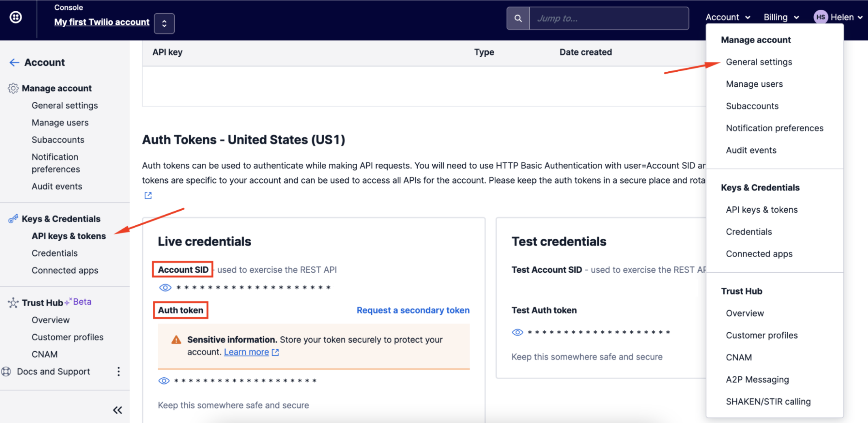
Task: Click the Docs and Support link
Action: [53, 372]
